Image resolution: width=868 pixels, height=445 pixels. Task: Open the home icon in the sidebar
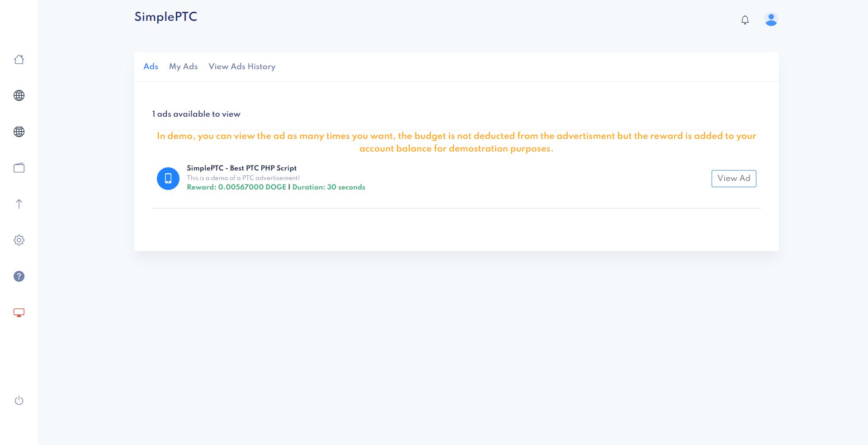(x=19, y=59)
